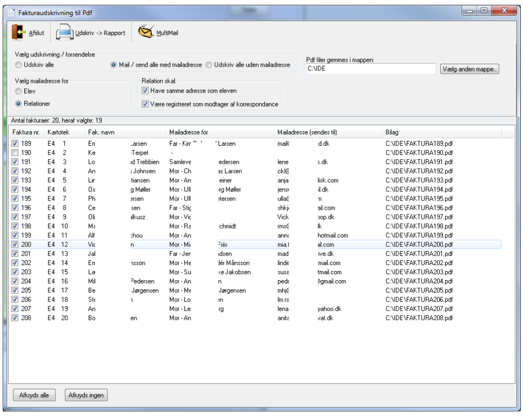Click the MultiMail envelope icon
Image resolution: width=523 pixels, height=420 pixels.
click(146, 31)
